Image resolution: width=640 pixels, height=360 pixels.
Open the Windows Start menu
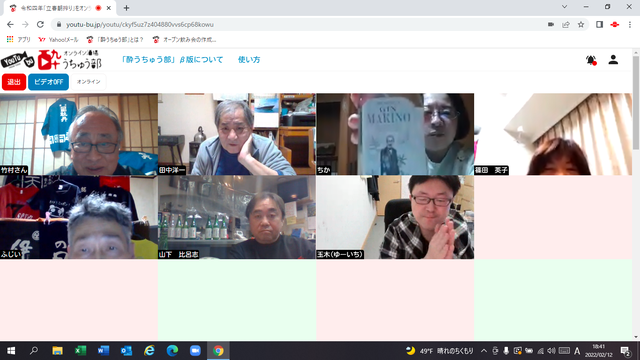[11, 351]
